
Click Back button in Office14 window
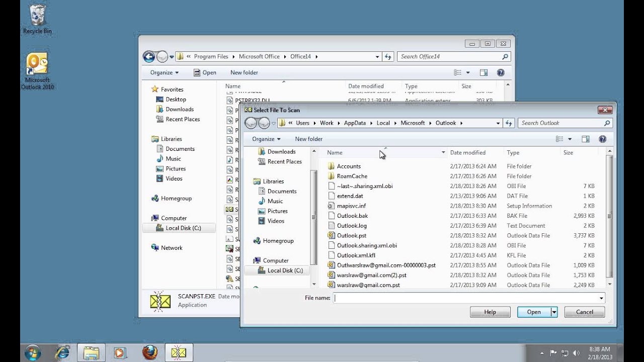[149, 56]
